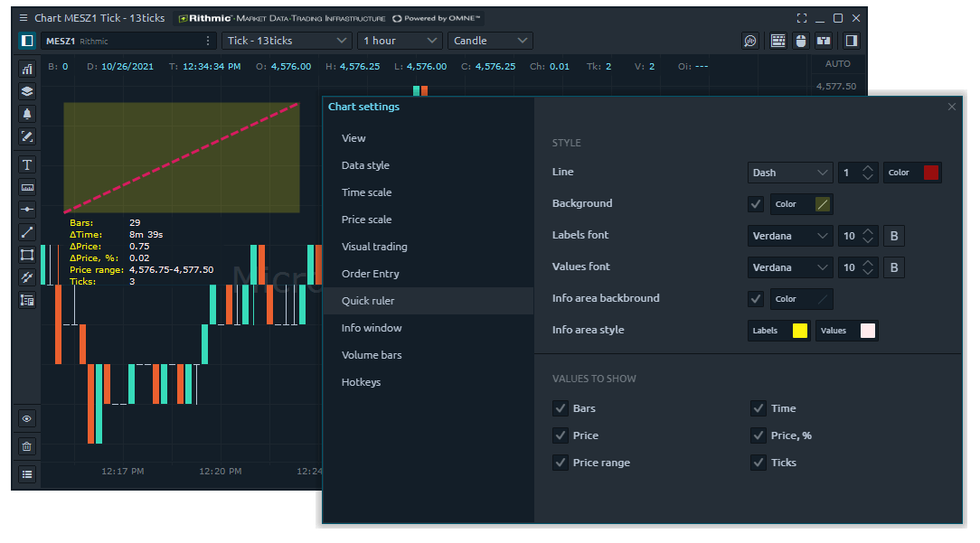980x543 pixels.
Task: Select the rectangle shape tool
Action: coord(27,255)
